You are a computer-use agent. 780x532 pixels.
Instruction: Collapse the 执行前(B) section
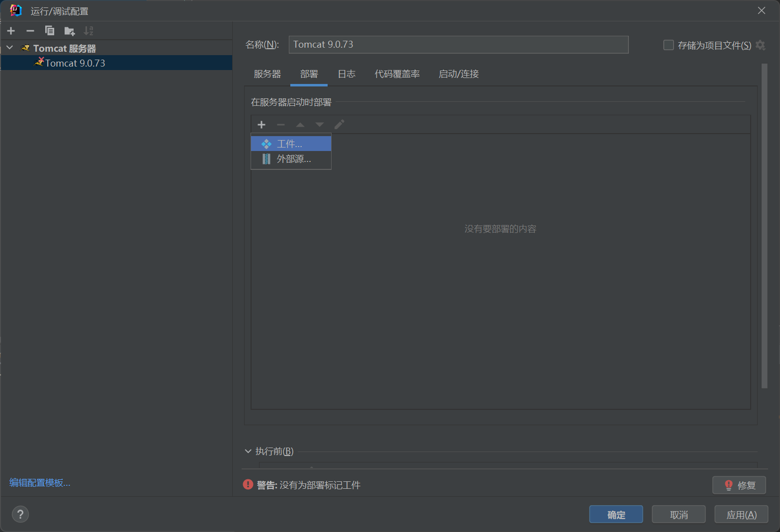coord(248,451)
